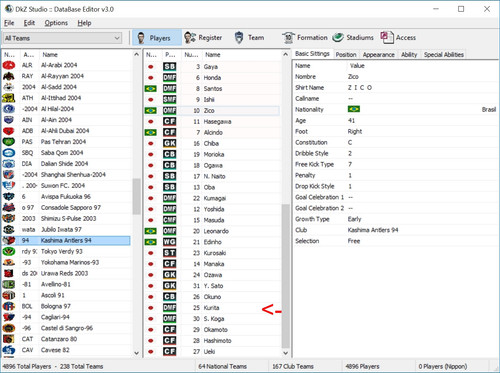Click the Brazil flag beside Edinho
Viewport: 500px width, 373px height.
tap(151, 242)
